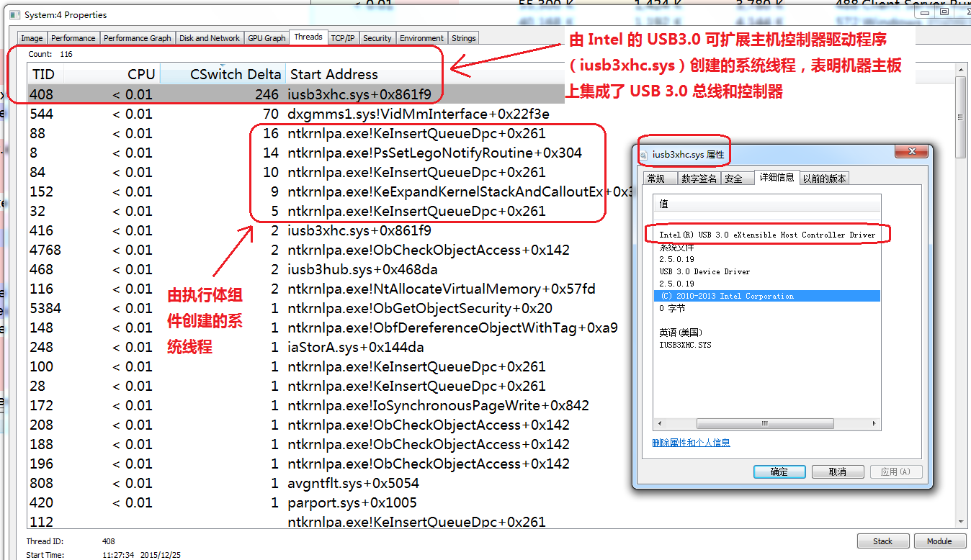
Task: Select the Threads tab
Action: (308, 37)
